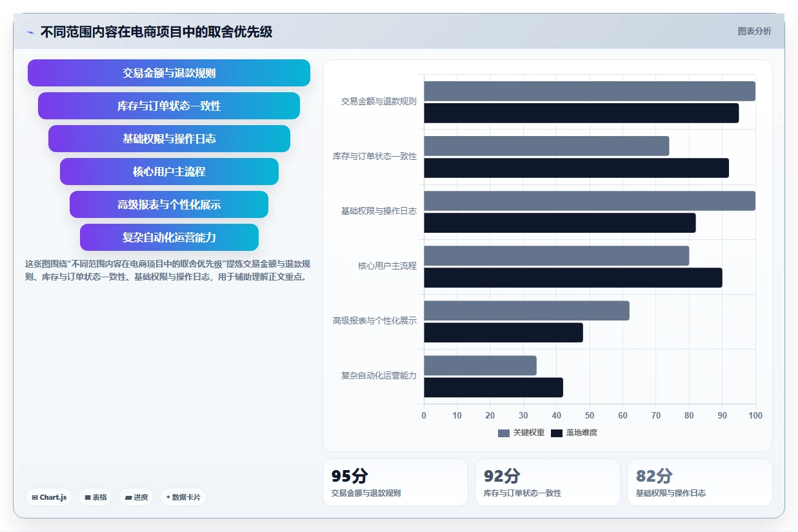Screen dimensions: 798x532
Task: Click the 关键权重 bar for 交易金额与退款规则
Action: point(590,91)
